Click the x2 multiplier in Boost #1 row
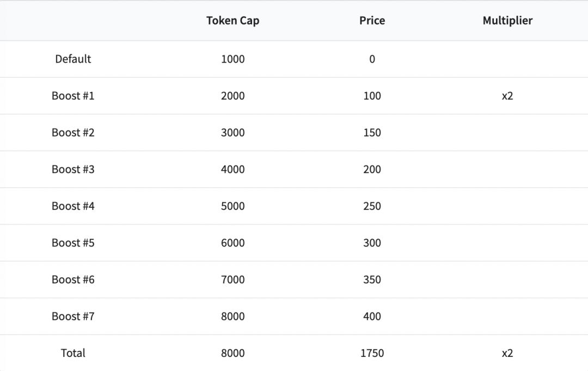Image resolution: width=588 pixels, height=371 pixels. (507, 96)
